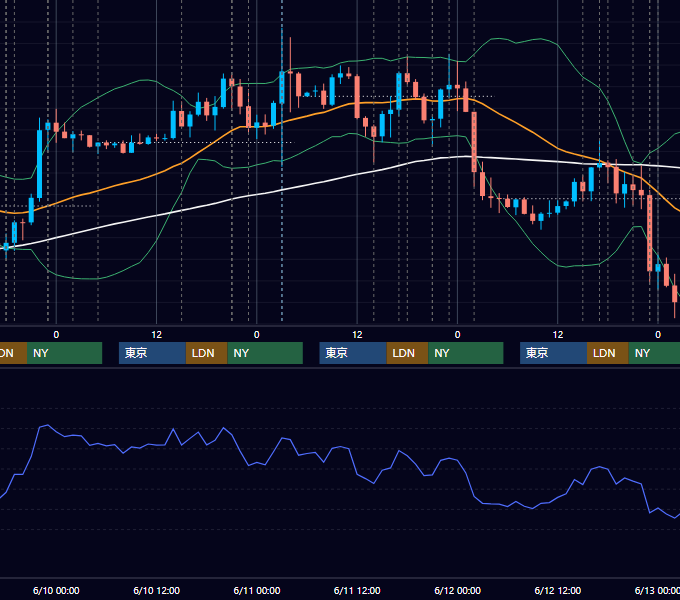
Task: Click the 6/11 00:00 date label
Action: pos(257,590)
